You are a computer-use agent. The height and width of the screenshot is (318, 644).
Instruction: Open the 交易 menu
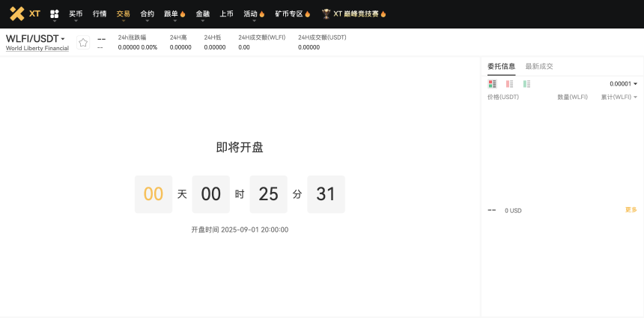124,13
